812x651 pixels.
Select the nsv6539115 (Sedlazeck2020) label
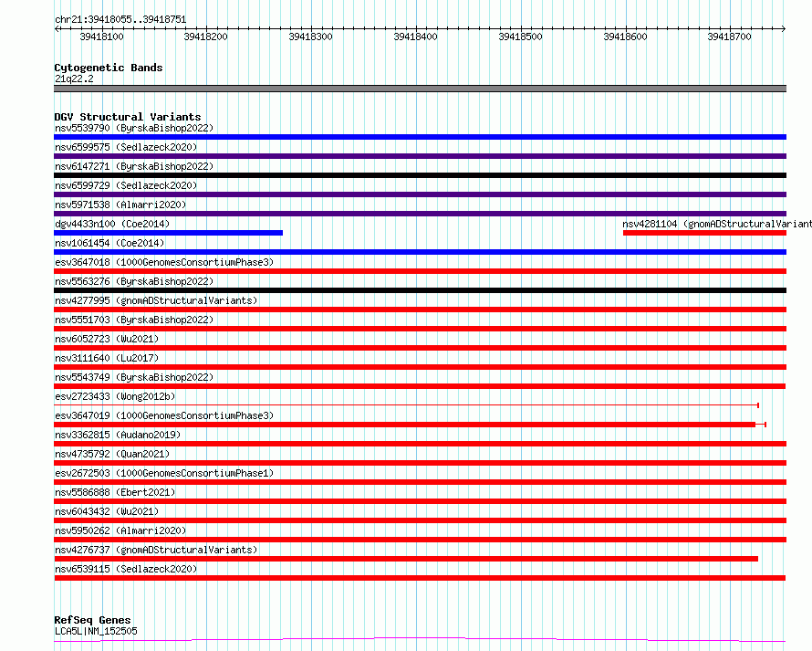[x=126, y=569]
